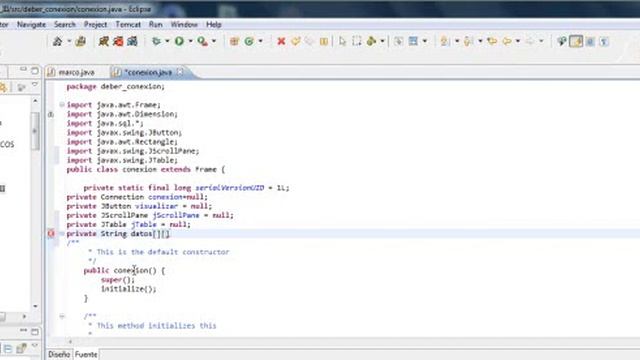Image resolution: width=640 pixels, height=360 pixels.
Task: Switch to Fuente source tab
Action: point(86,354)
